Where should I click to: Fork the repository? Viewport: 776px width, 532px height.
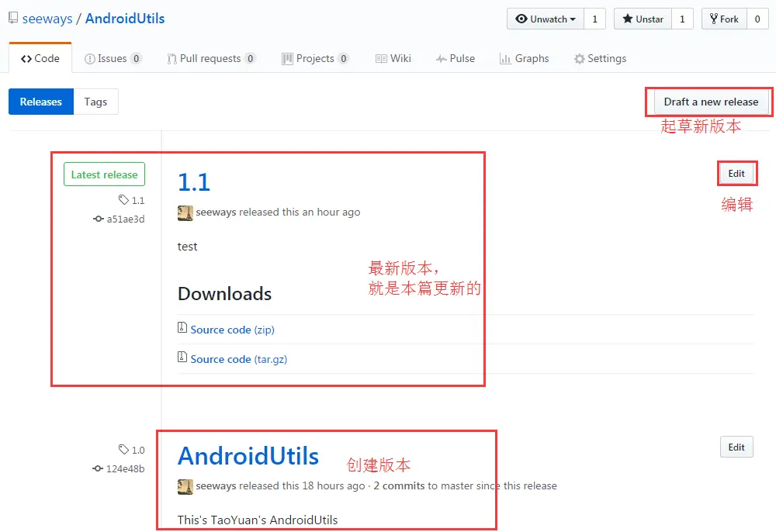(x=724, y=19)
